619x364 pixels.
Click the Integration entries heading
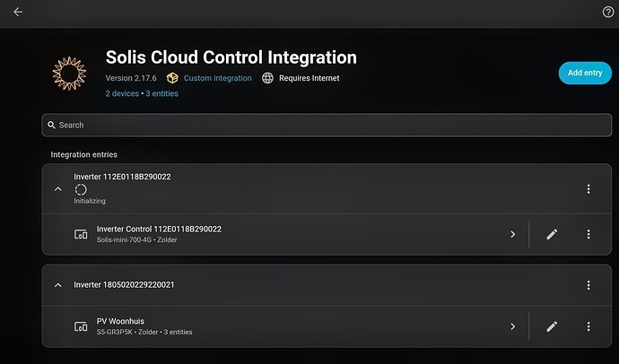(x=84, y=154)
